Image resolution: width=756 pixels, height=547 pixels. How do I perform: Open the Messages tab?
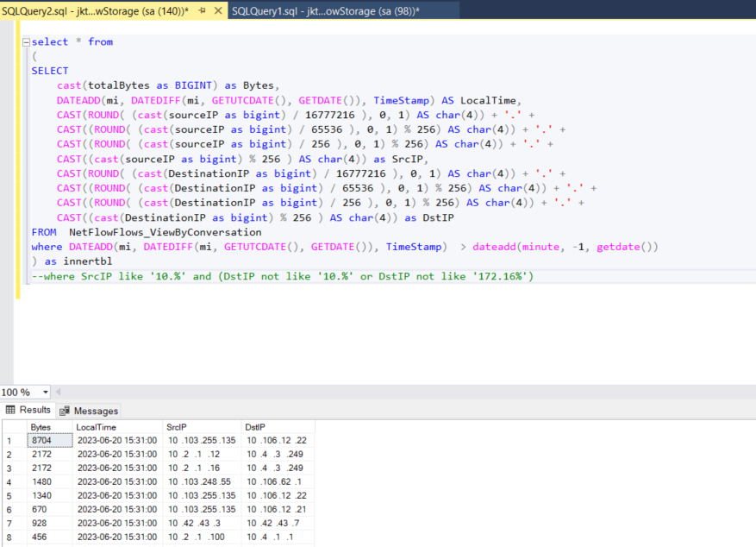pos(89,411)
